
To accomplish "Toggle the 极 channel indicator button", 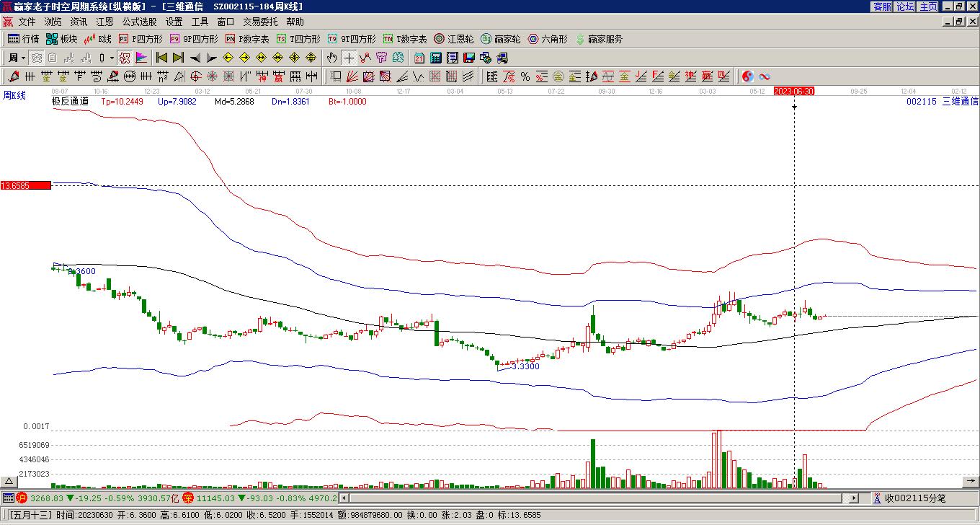I will [x=124, y=58].
